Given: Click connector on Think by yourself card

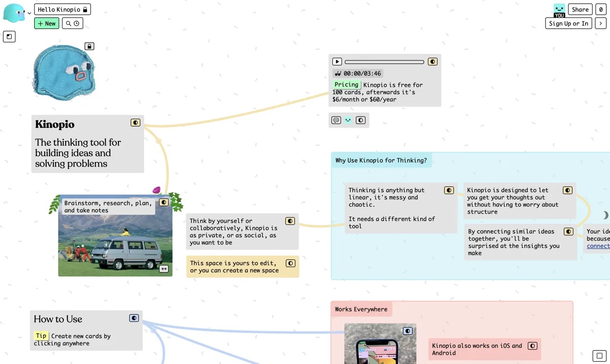Looking at the screenshot, I should point(290,221).
